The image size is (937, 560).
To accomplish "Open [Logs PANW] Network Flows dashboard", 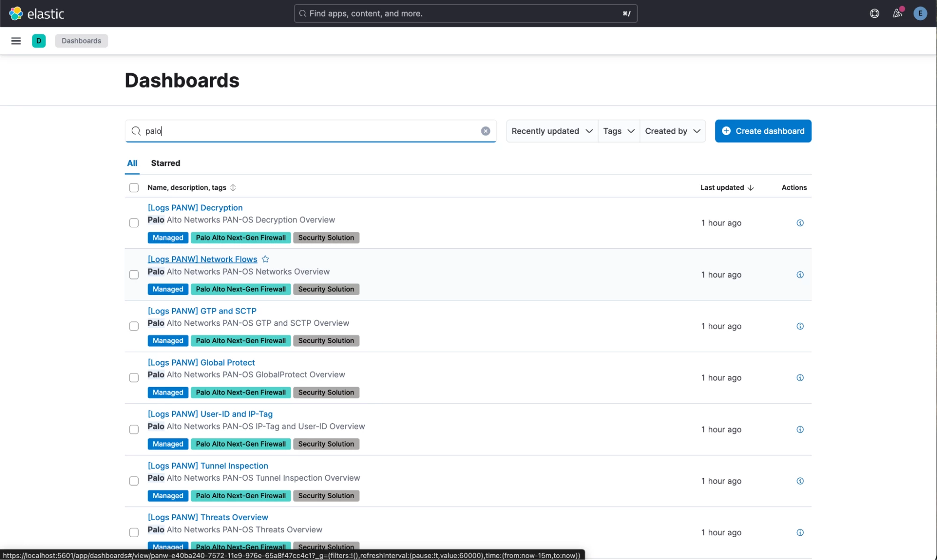I will pos(202,259).
